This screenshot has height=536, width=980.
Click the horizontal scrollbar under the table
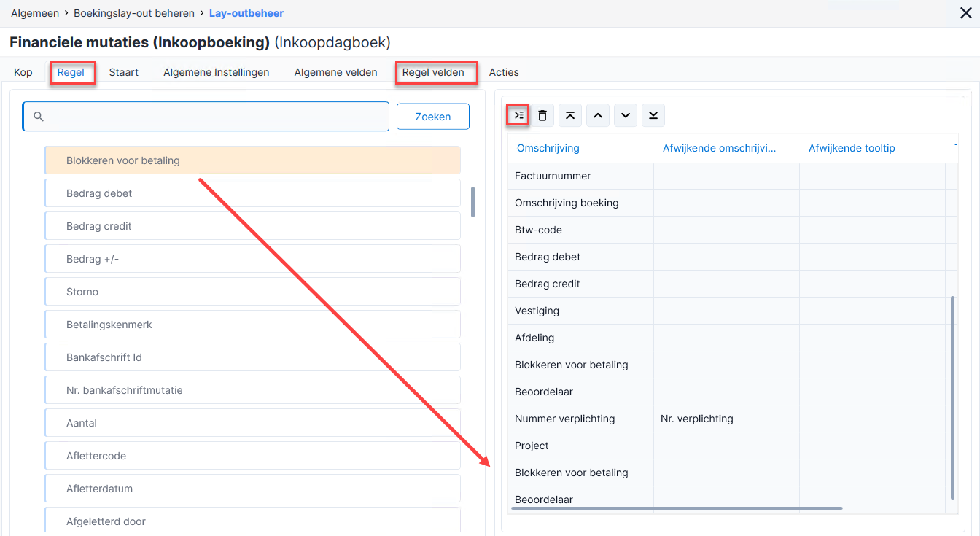point(676,508)
